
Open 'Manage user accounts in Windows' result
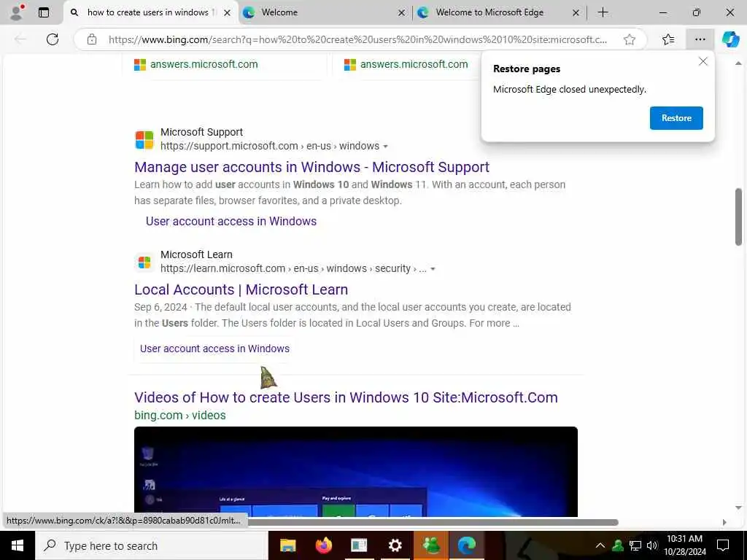tap(311, 167)
